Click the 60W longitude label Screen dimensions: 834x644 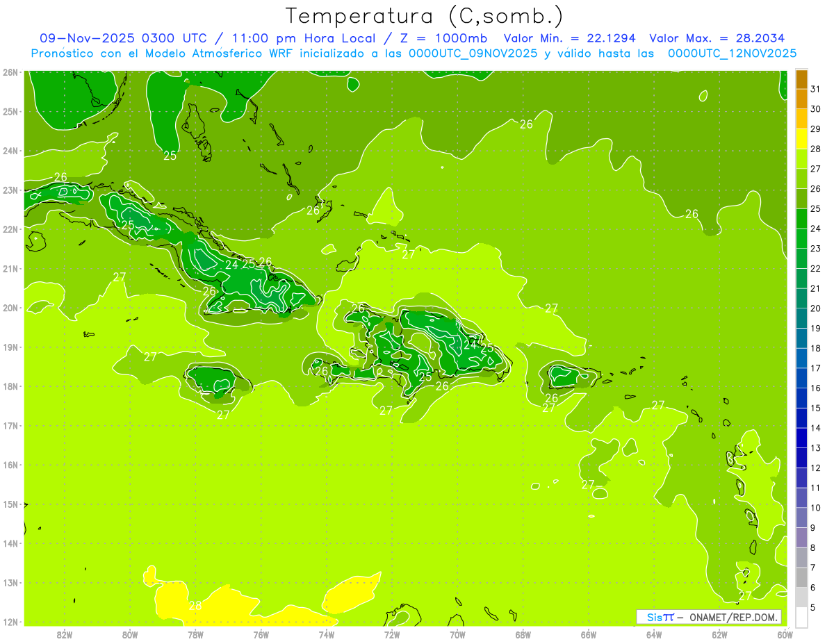coord(785,634)
